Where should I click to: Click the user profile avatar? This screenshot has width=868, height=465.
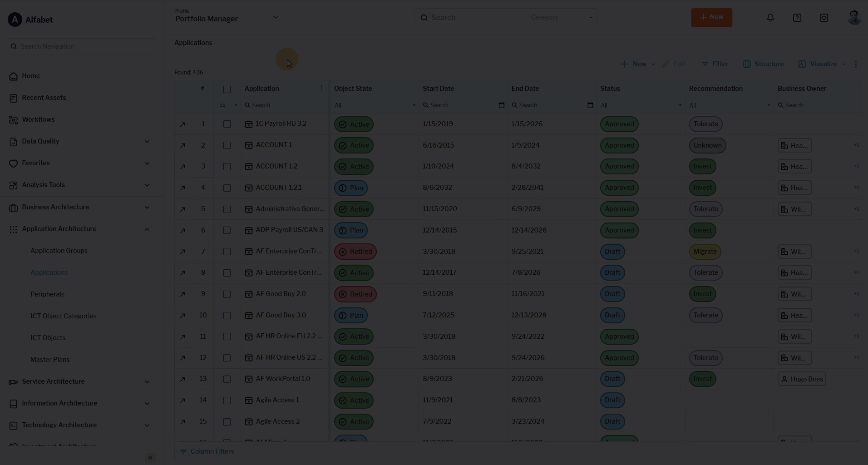tap(854, 18)
